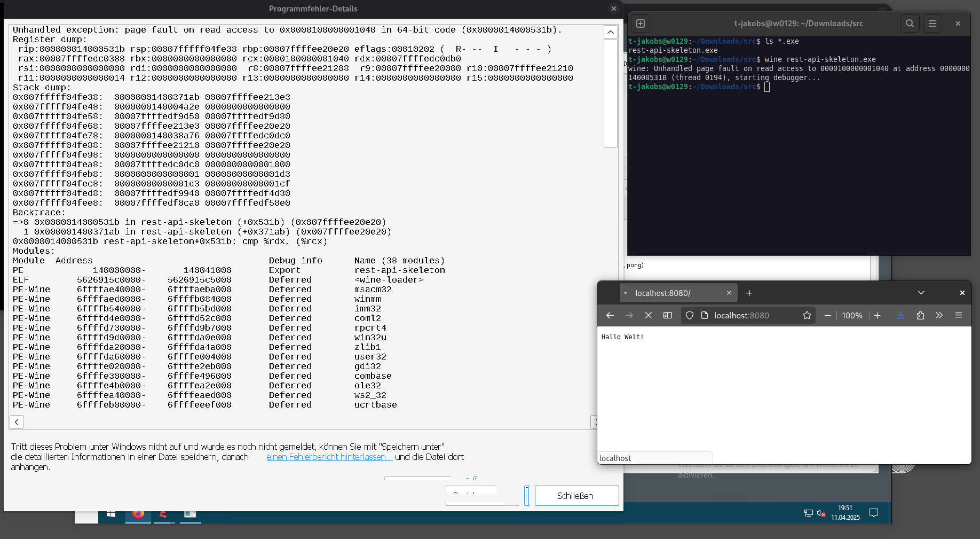This screenshot has width=980, height=539.
Task: Reset zoom by clicking 100%
Action: 852,316
